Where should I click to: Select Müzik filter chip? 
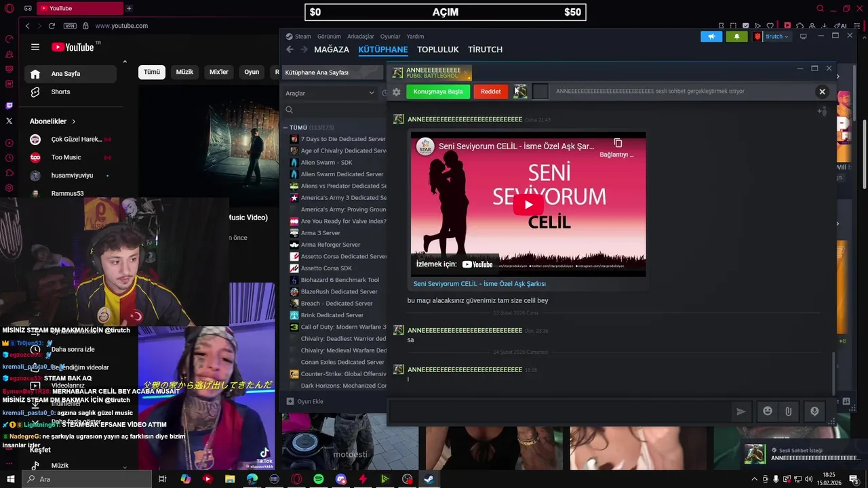point(184,72)
